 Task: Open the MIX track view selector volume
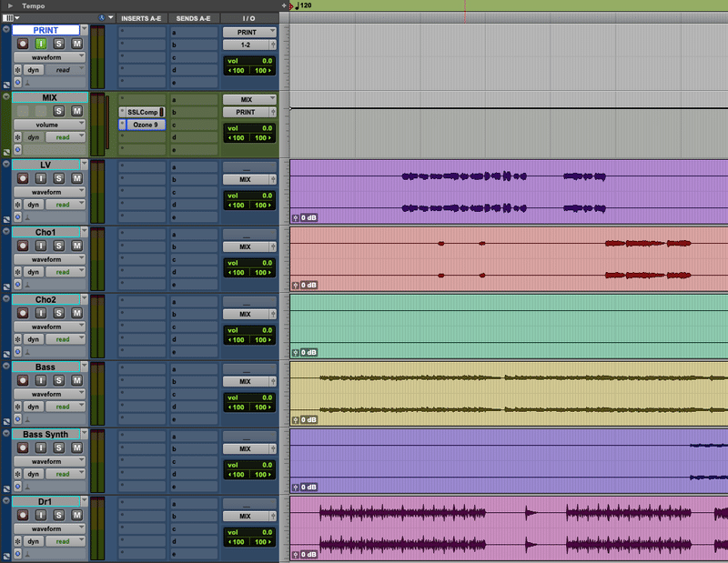pyautogui.click(x=49, y=125)
